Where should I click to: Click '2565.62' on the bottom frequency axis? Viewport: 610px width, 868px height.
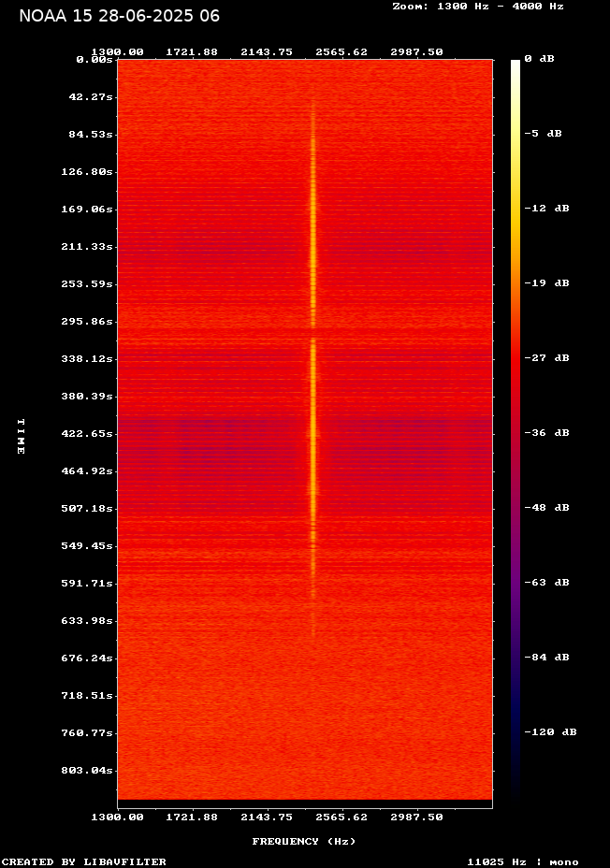[341, 817]
